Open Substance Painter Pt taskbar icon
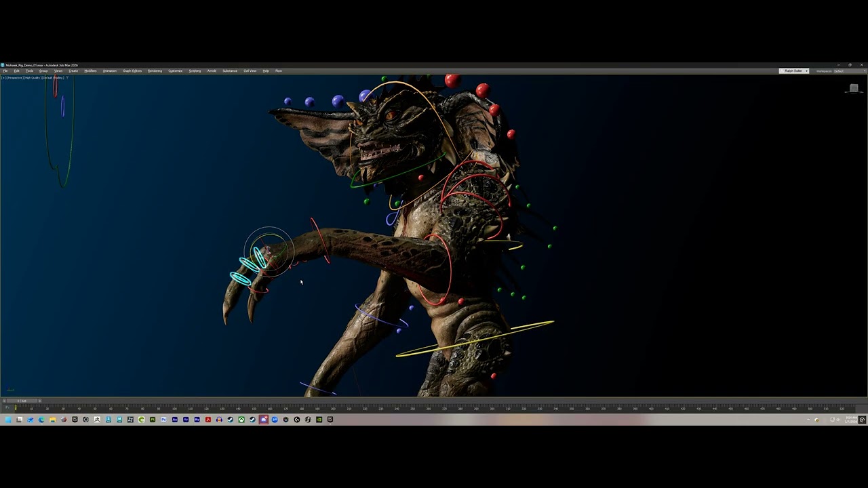 (153, 420)
